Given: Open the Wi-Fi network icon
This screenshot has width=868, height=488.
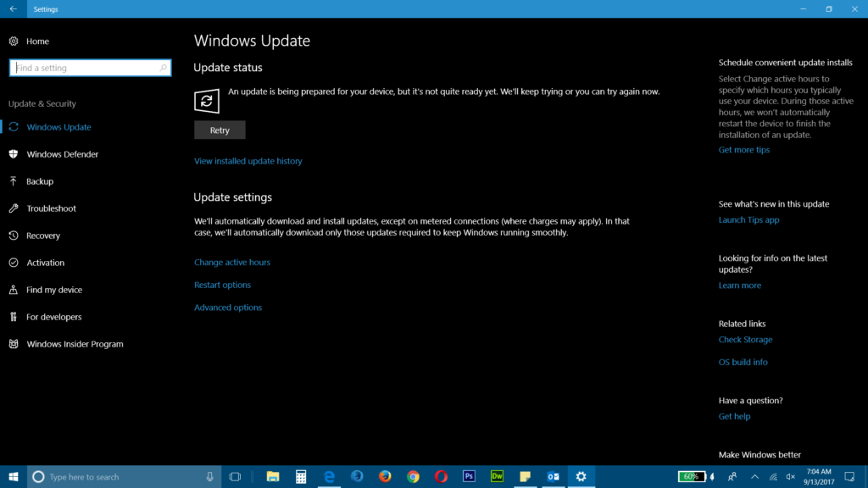Looking at the screenshot, I should [x=773, y=476].
